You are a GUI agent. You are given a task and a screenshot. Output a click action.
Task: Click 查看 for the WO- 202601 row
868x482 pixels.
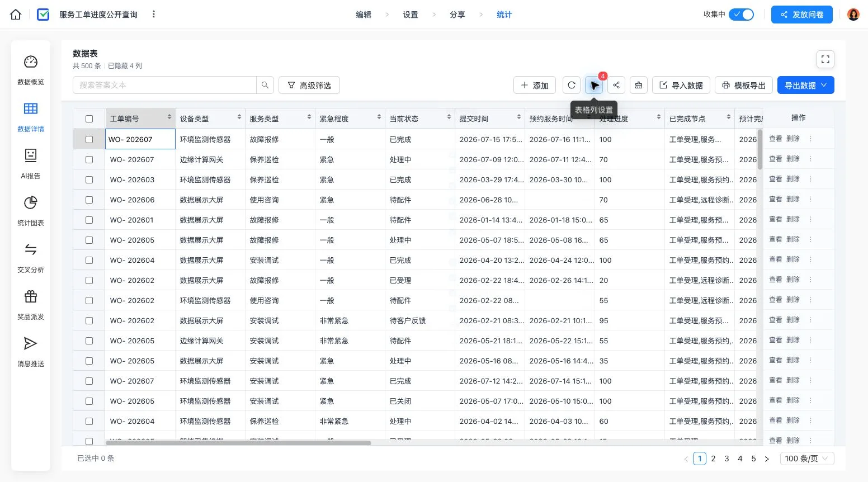click(776, 219)
